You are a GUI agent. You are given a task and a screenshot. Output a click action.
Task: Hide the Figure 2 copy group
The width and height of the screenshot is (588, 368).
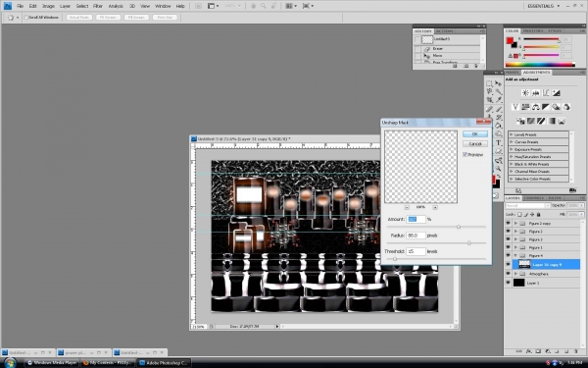508,223
